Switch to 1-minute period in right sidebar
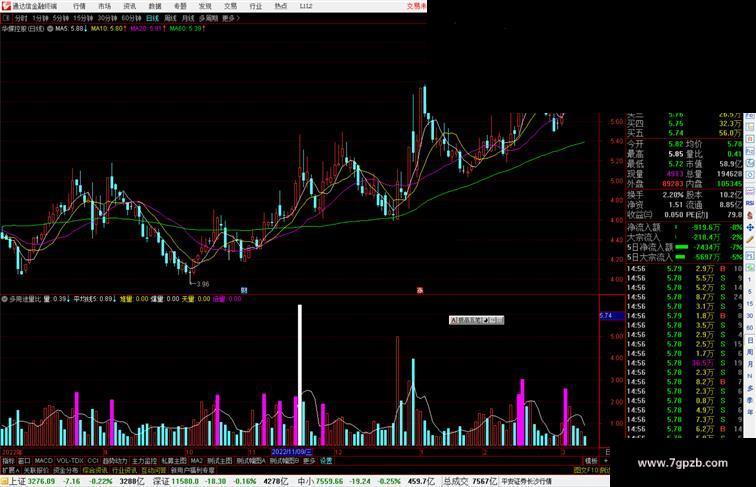 point(750,279)
